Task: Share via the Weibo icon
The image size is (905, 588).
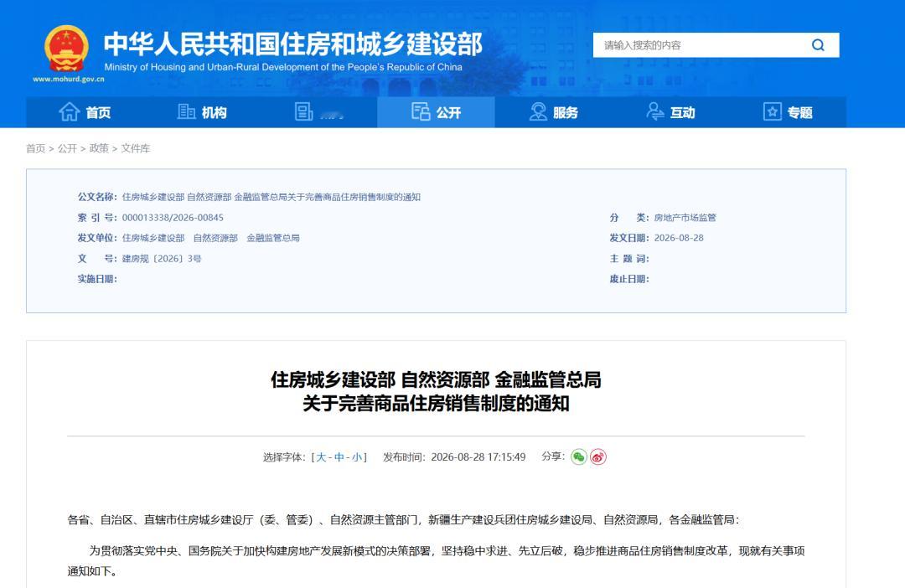Action: tap(598, 457)
